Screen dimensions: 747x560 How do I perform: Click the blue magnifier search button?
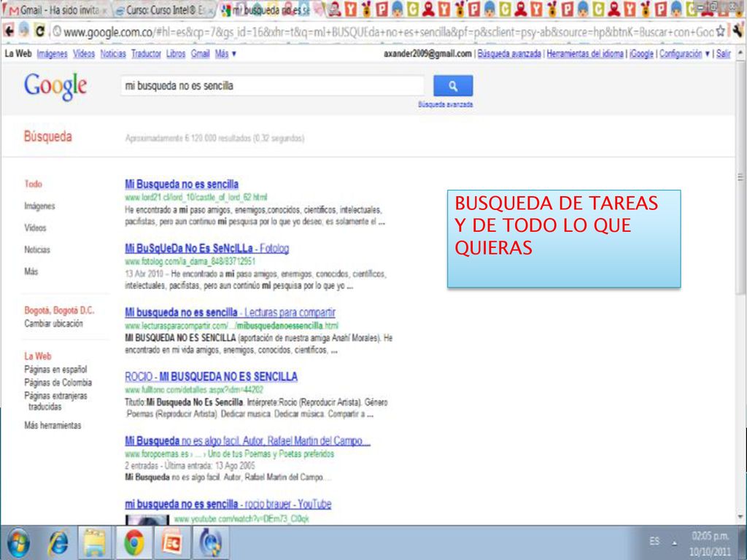tap(453, 86)
